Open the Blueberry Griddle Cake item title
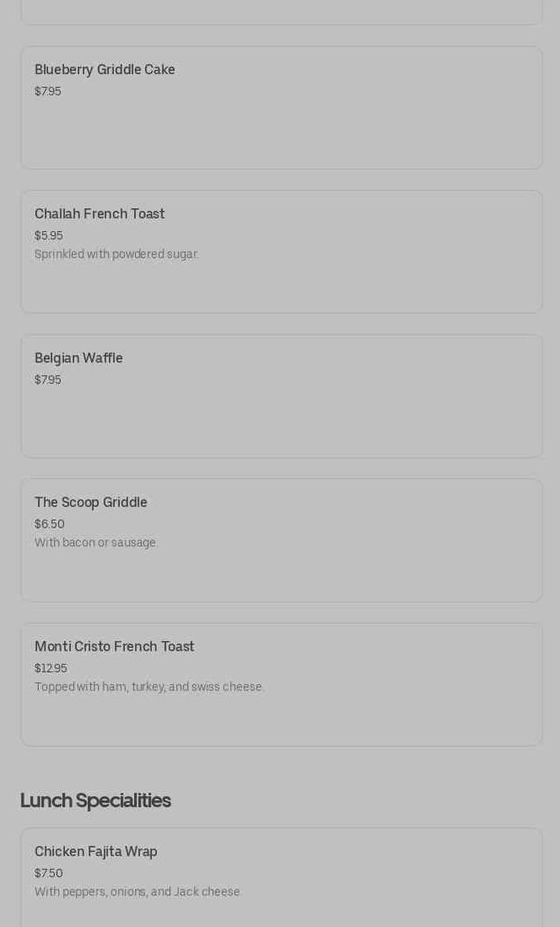This screenshot has width=560, height=927. pos(105,70)
